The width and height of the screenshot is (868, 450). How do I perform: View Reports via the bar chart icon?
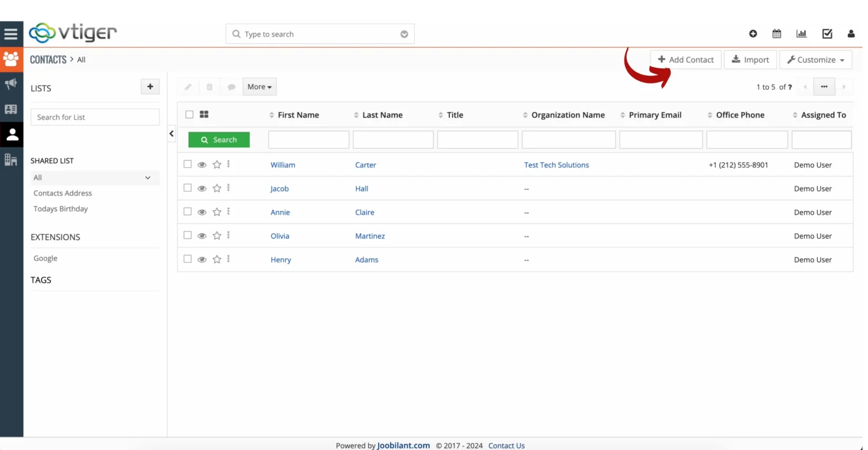coord(801,34)
